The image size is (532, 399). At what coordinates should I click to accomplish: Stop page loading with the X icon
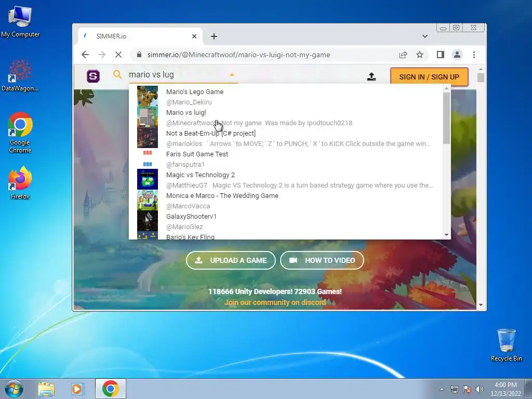click(118, 55)
